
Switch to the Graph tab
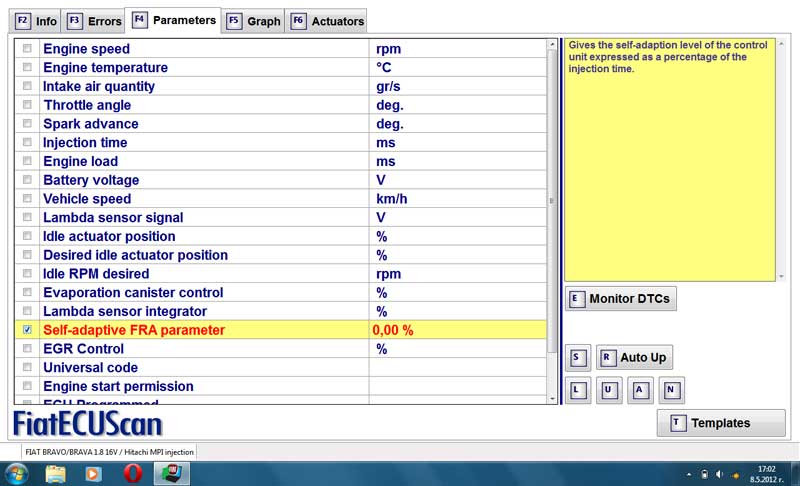tap(254, 21)
